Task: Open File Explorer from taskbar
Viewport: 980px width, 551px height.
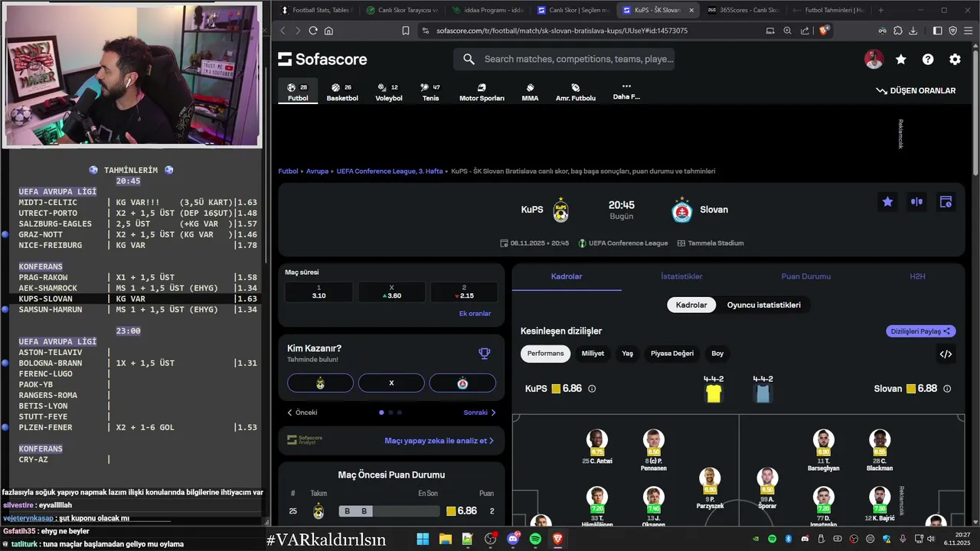Action: click(x=445, y=539)
